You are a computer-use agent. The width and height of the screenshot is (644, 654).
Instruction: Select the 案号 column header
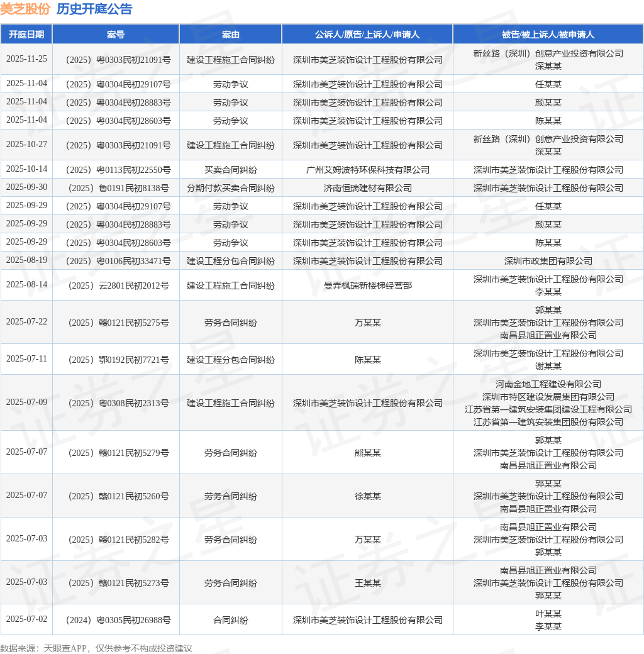point(116,34)
